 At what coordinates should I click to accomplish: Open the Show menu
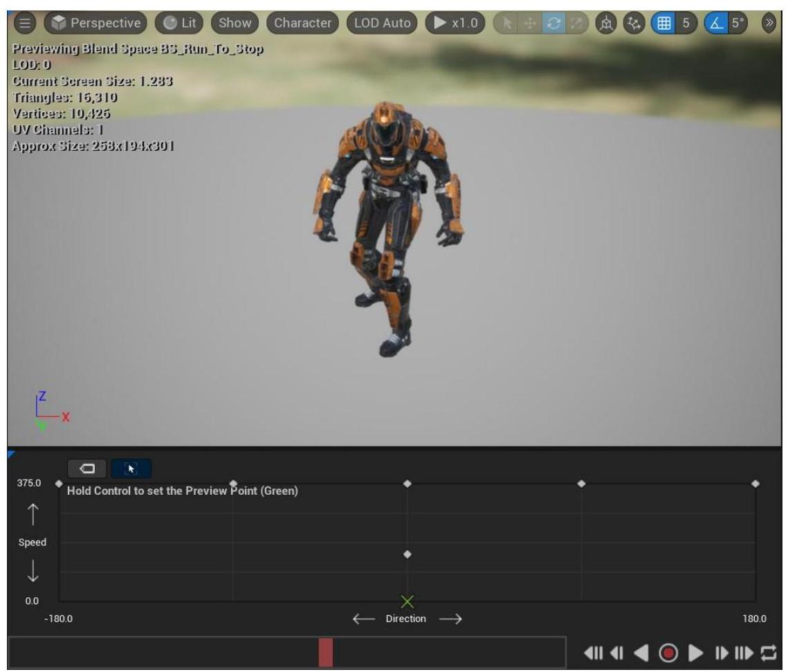click(x=235, y=22)
